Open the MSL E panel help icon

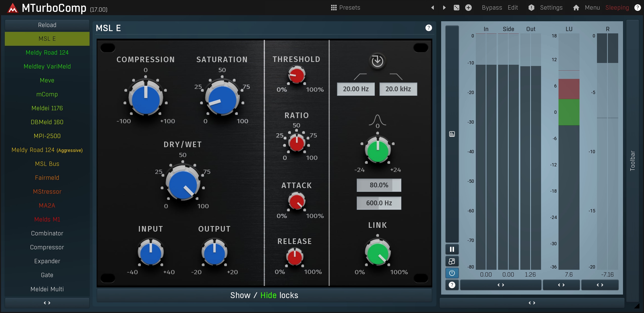pyautogui.click(x=428, y=28)
